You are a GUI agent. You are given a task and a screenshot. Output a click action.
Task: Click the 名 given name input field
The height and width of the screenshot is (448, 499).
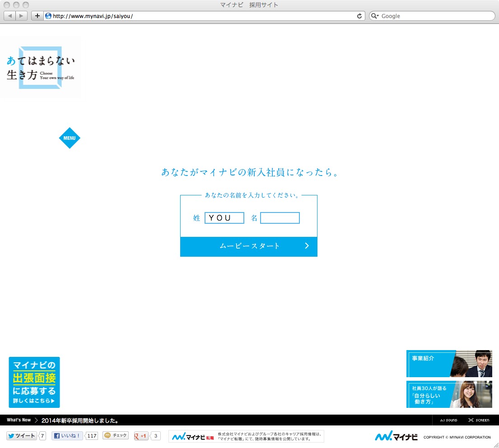tap(280, 218)
